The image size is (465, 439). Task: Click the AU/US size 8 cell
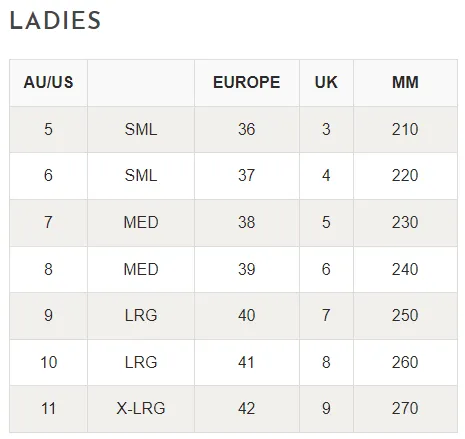[x=48, y=269]
